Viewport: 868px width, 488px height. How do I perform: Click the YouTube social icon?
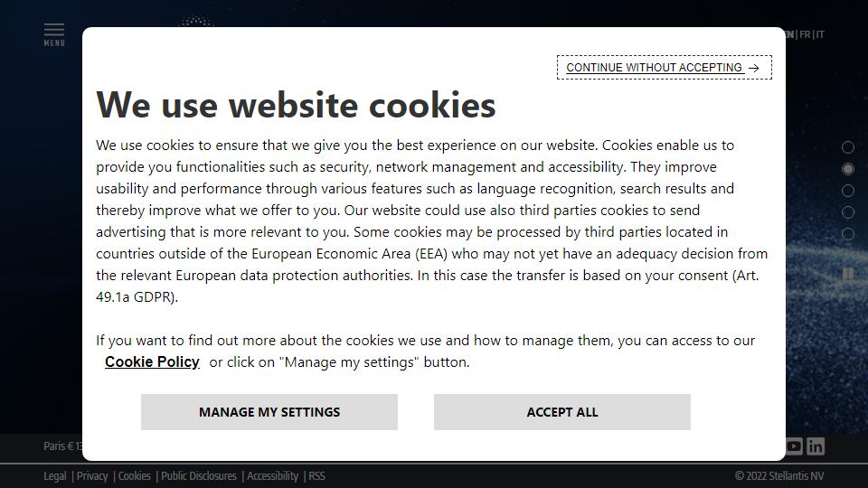(x=793, y=446)
